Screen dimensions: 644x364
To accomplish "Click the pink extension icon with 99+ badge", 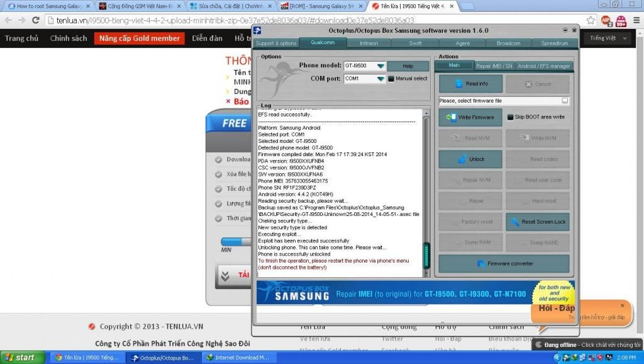I will [x=621, y=21].
